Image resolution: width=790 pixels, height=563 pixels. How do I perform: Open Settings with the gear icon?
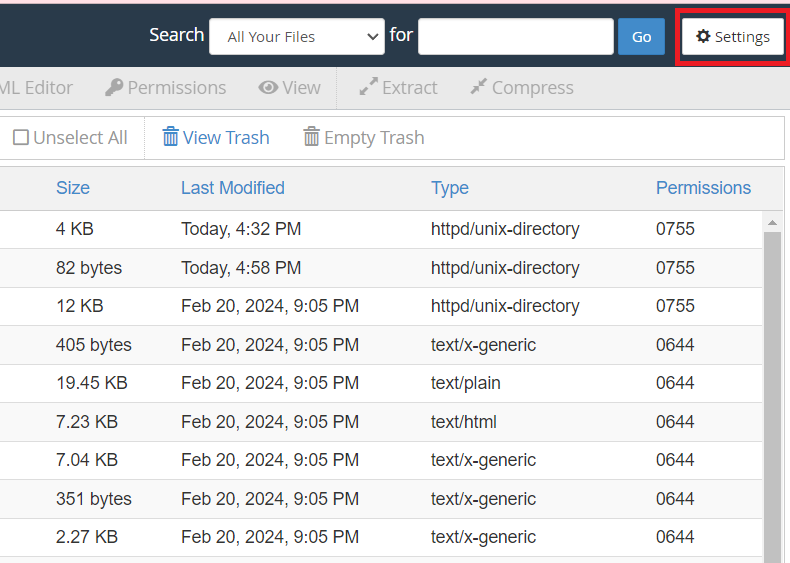pyautogui.click(x=703, y=37)
